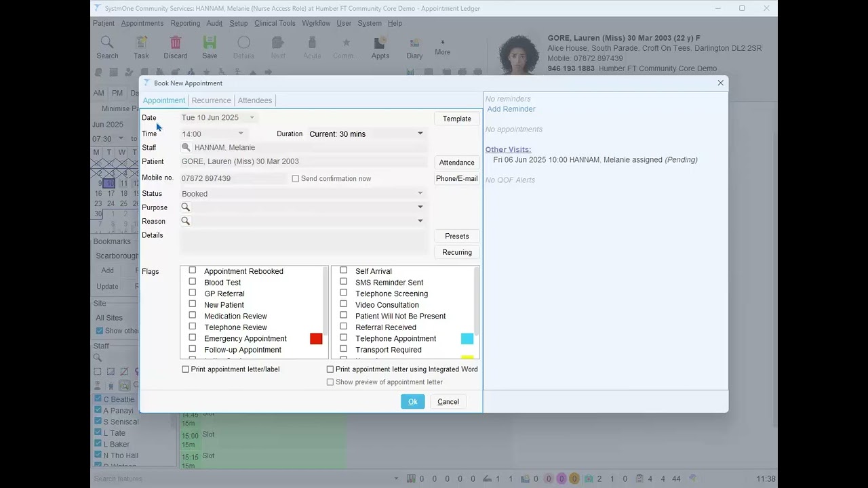Open the Date dropdown arrow

pyautogui.click(x=252, y=117)
